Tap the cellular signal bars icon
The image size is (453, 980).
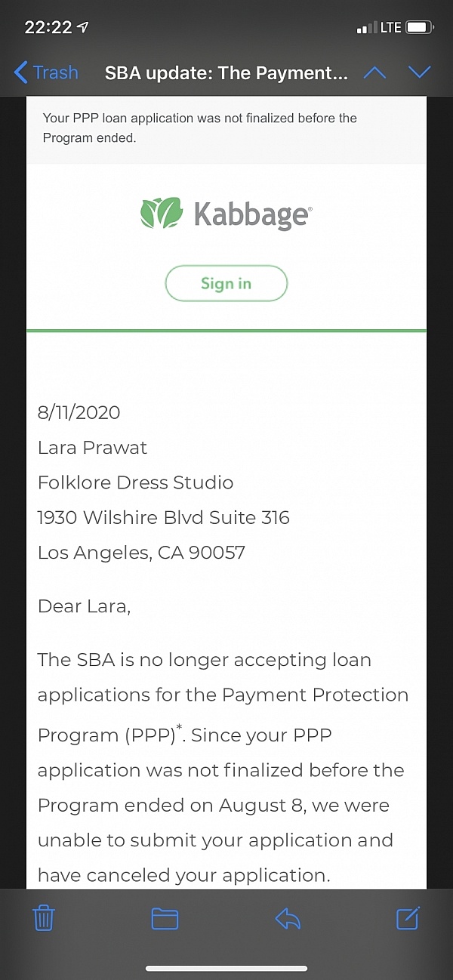coord(366,28)
